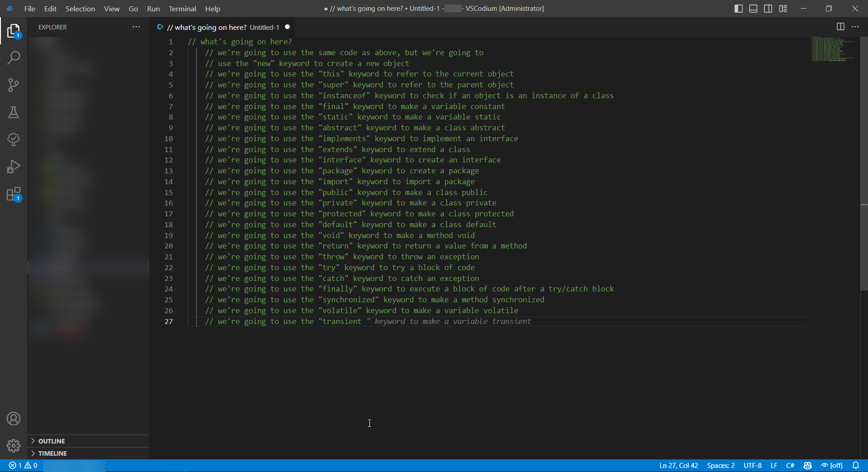Screen dimensions: 868x472
Task: Open the Run menu
Action: tap(153, 9)
